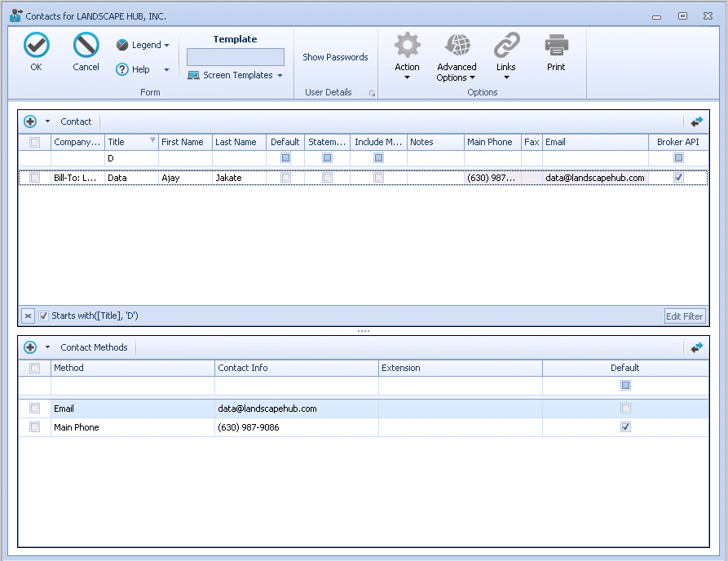The width and height of the screenshot is (728, 561).
Task: Click the Advanced Options globe icon
Action: tap(457, 46)
